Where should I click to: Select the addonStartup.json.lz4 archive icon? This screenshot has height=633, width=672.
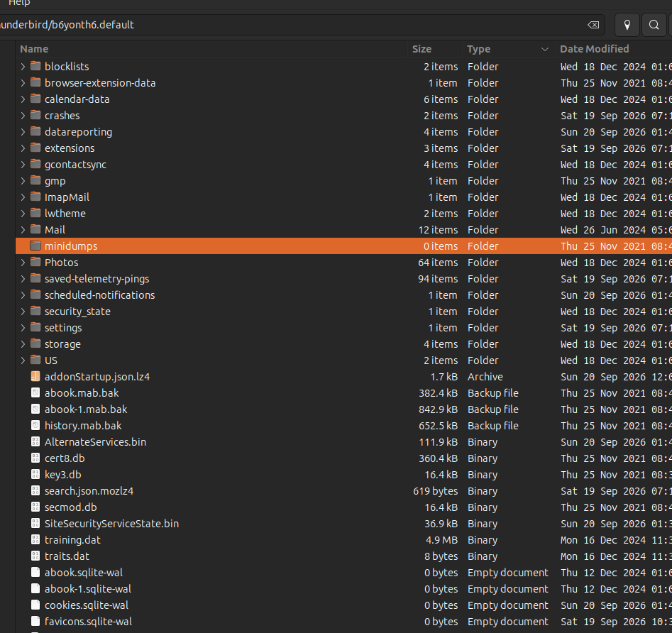35,376
